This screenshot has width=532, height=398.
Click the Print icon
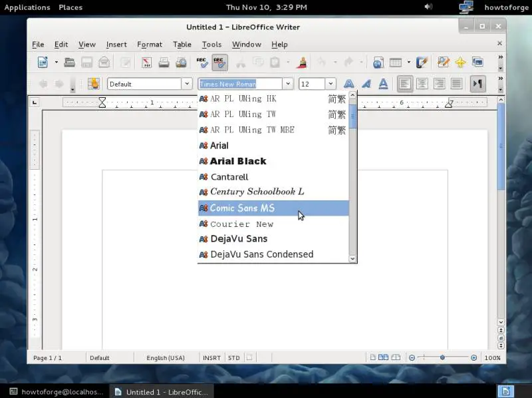point(164,62)
